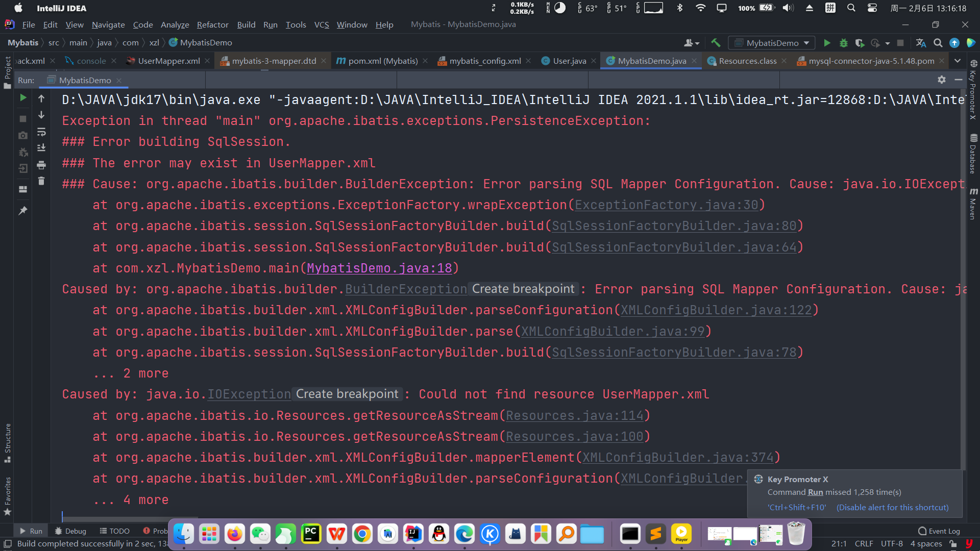The image size is (980, 551).
Task: Build project with the hammer icon
Action: 716,43
